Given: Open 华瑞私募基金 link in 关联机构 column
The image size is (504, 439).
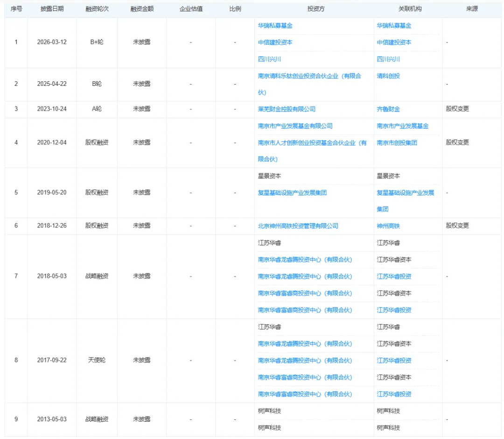Looking at the screenshot, I should pyautogui.click(x=394, y=26).
